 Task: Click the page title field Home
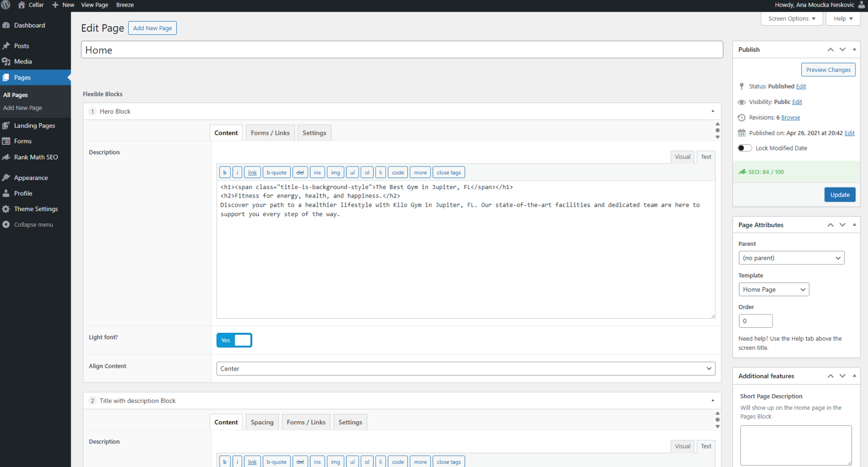click(x=402, y=50)
